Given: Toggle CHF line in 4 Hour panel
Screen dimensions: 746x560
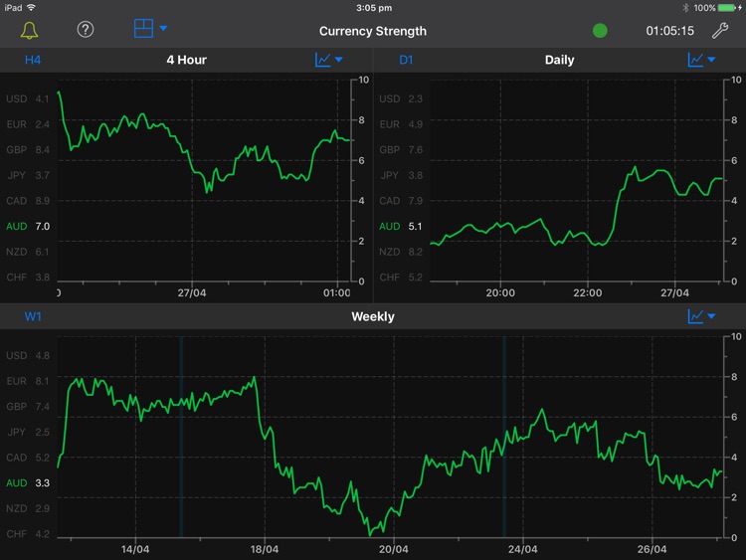Looking at the screenshot, I should click(x=28, y=277).
